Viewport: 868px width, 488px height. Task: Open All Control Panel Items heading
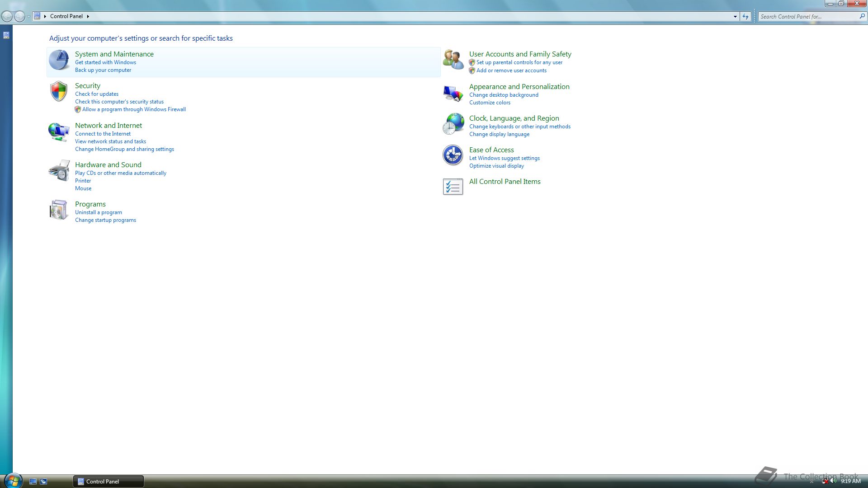[505, 181]
